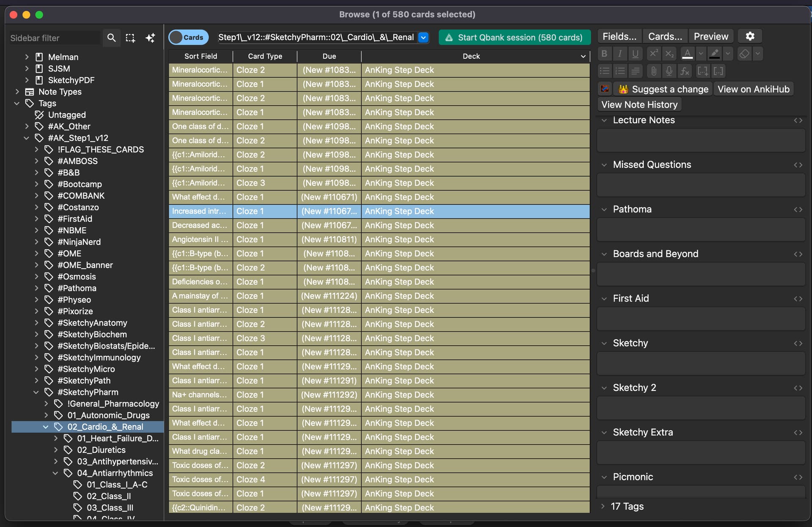The width and height of the screenshot is (812, 527).
Task: Open the search history dropdown arrow
Action: point(423,37)
